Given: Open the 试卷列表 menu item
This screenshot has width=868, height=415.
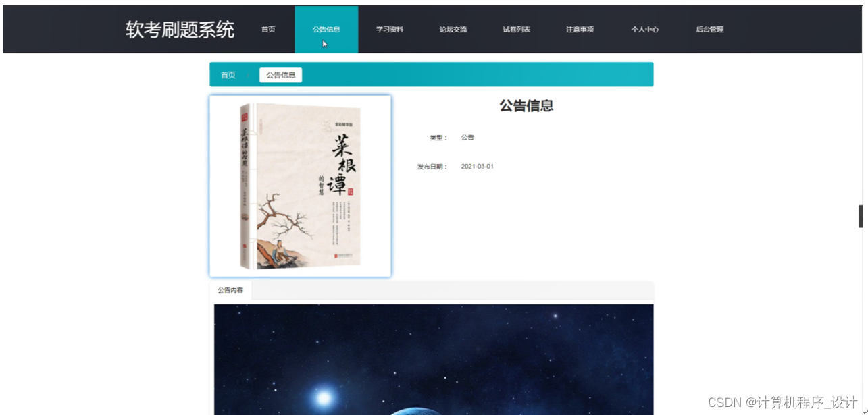Looking at the screenshot, I should [x=517, y=30].
